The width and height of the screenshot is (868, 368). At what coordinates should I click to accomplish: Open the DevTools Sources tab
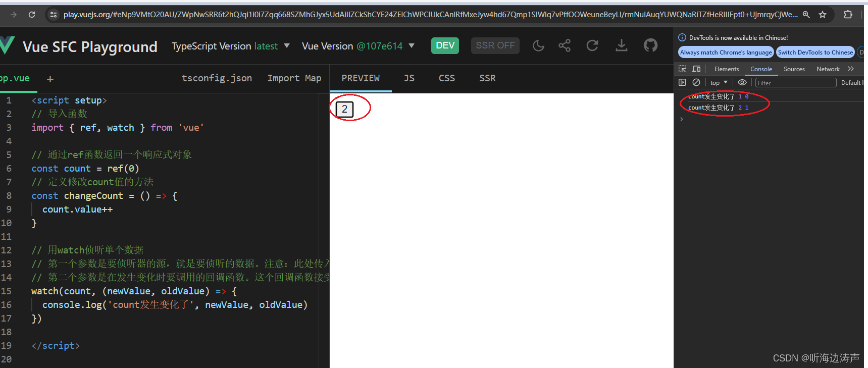794,69
